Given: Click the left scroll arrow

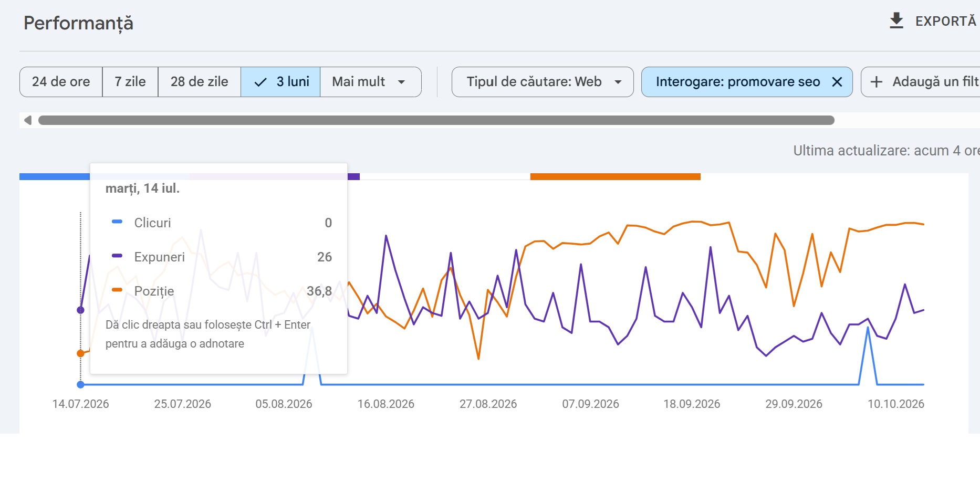Looking at the screenshot, I should pyautogui.click(x=28, y=120).
